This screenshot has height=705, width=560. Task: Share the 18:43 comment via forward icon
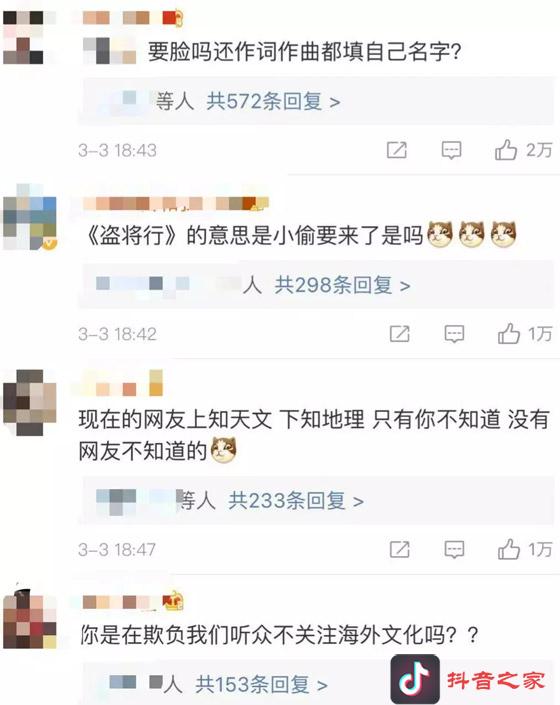click(397, 150)
